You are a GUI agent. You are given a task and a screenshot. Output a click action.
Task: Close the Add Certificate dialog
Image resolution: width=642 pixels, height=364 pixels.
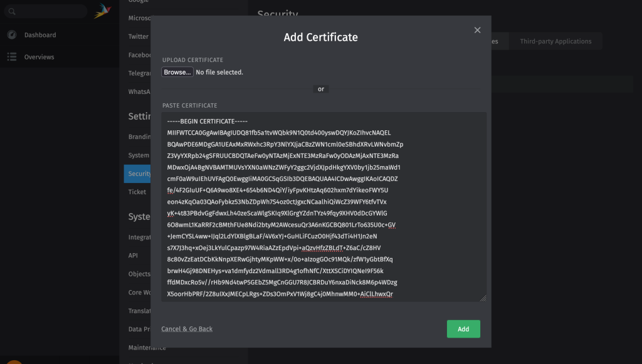point(477,30)
